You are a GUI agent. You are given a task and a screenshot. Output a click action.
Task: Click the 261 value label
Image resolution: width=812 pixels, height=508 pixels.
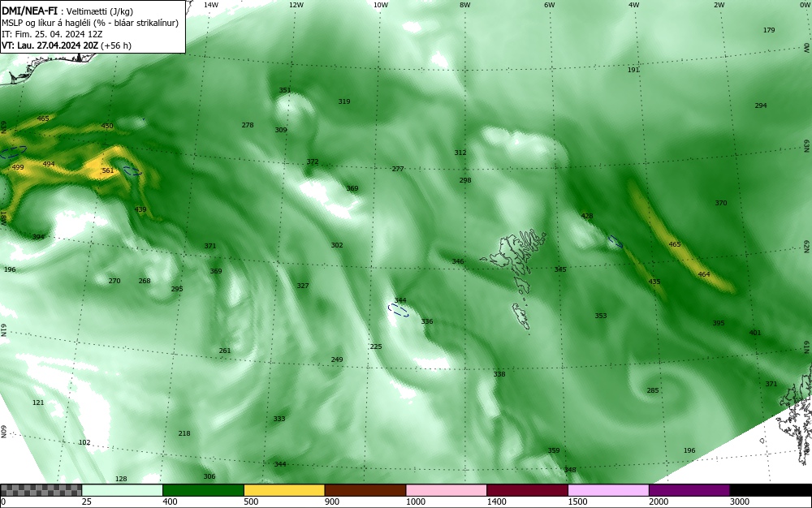(x=224, y=351)
